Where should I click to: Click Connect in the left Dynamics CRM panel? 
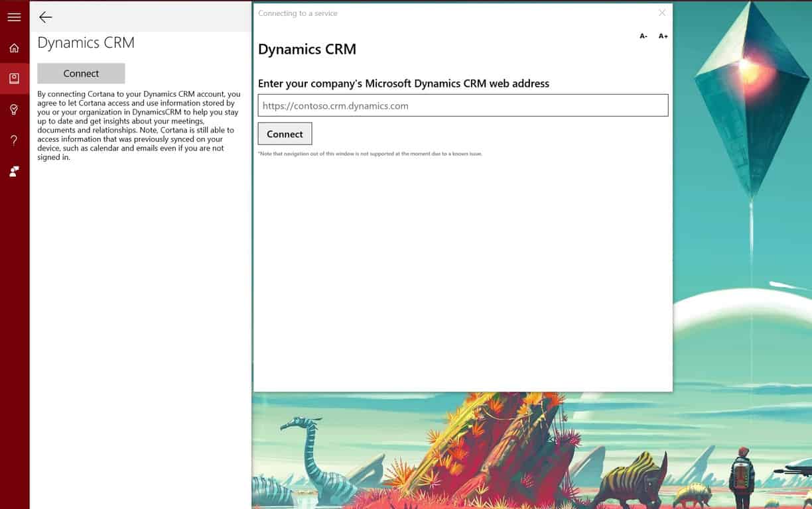(x=81, y=73)
